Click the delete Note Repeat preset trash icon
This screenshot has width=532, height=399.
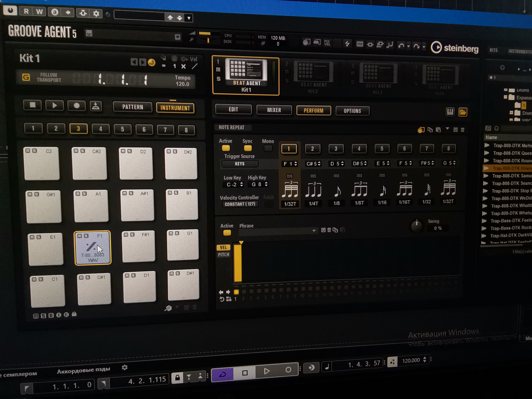click(x=463, y=130)
